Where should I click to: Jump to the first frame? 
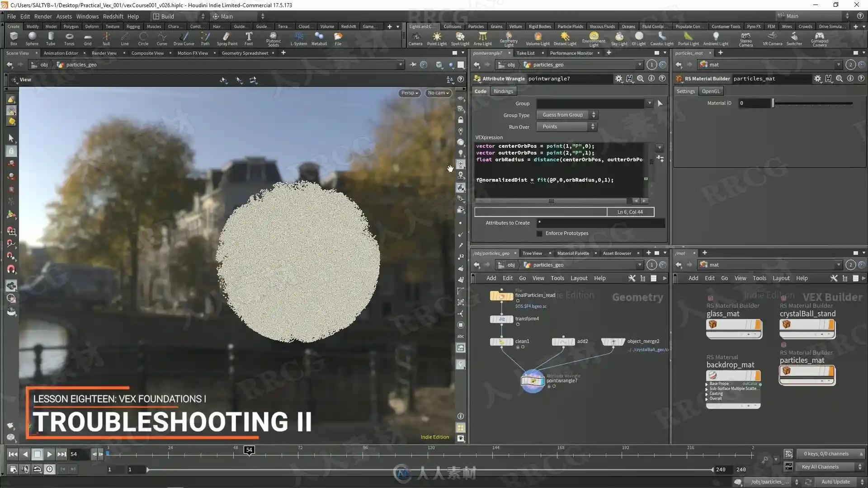point(13,454)
